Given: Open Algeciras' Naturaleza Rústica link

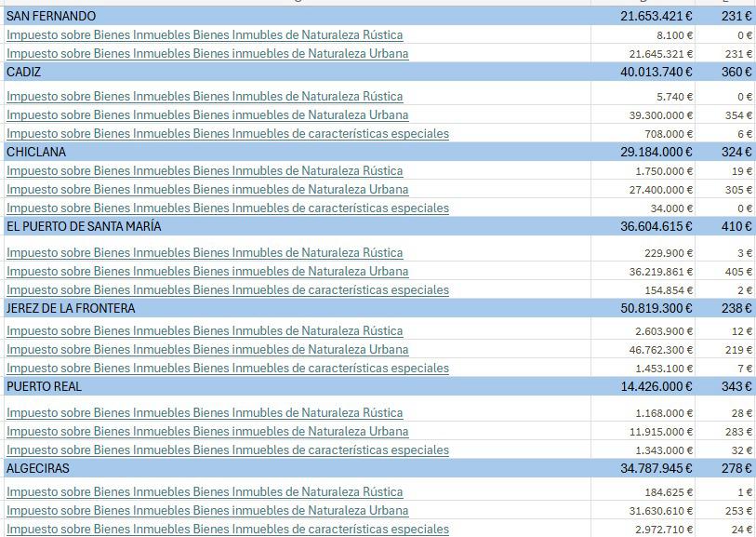Looking at the screenshot, I should pyautogui.click(x=205, y=491).
